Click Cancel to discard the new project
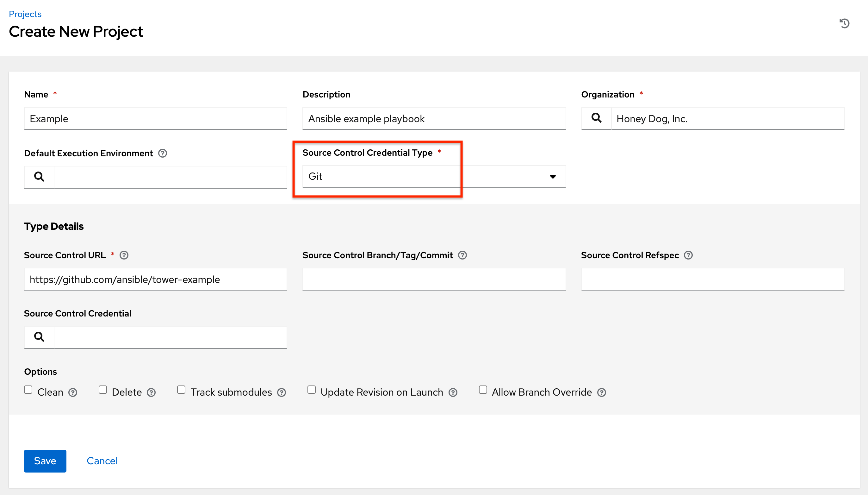The height and width of the screenshot is (495, 868). [x=101, y=461]
